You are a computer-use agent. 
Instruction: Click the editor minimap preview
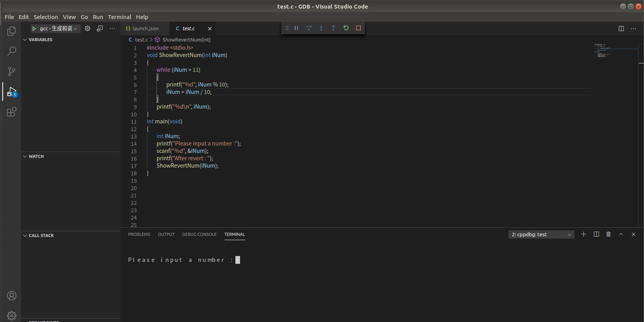click(x=616, y=51)
